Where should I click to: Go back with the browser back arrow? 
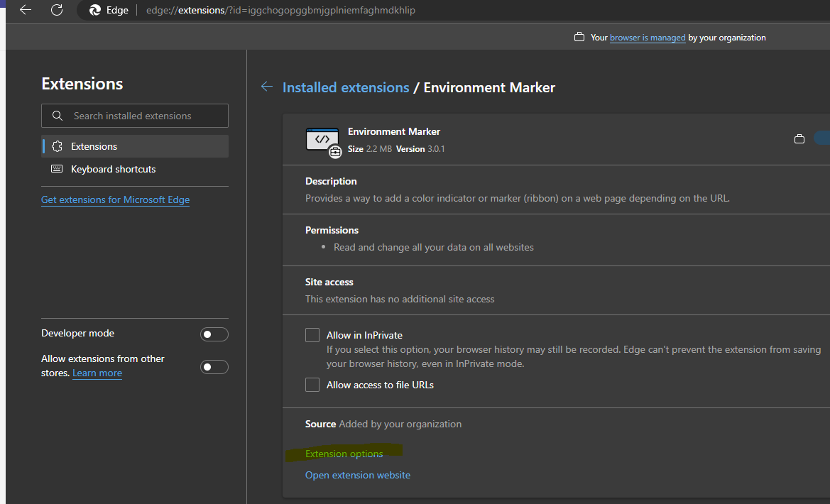26,9
